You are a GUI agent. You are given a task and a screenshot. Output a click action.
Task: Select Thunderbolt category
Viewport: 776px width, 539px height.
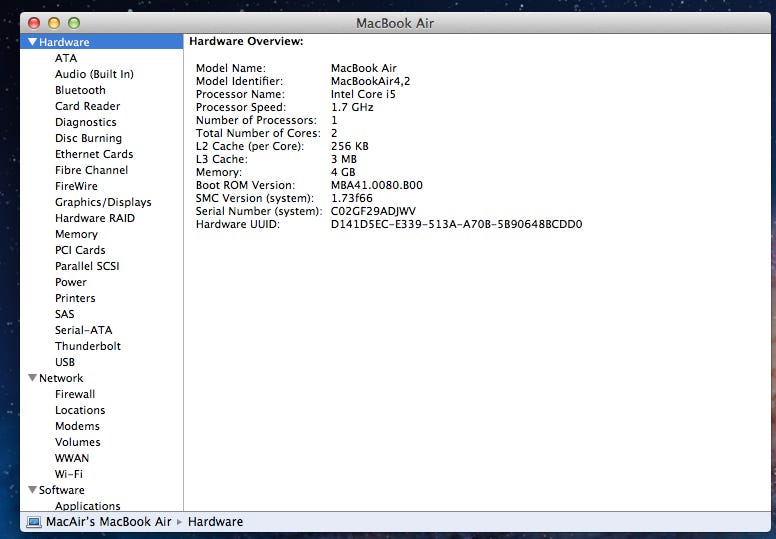tap(88, 346)
